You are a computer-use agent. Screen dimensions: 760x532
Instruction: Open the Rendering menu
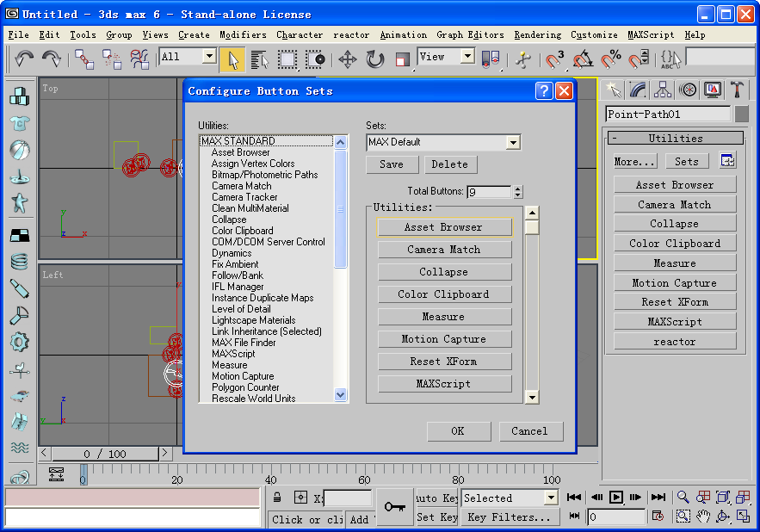pyautogui.click(x=538, y=35)
